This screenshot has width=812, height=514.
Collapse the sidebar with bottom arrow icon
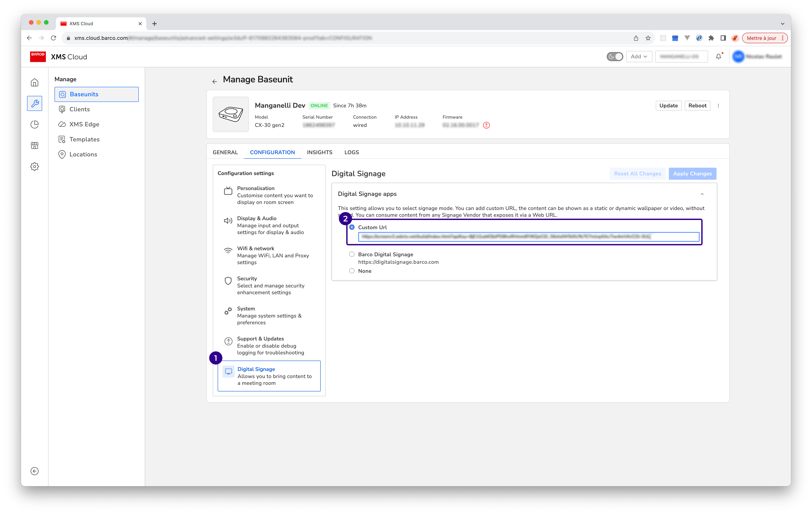click(34, 471)
